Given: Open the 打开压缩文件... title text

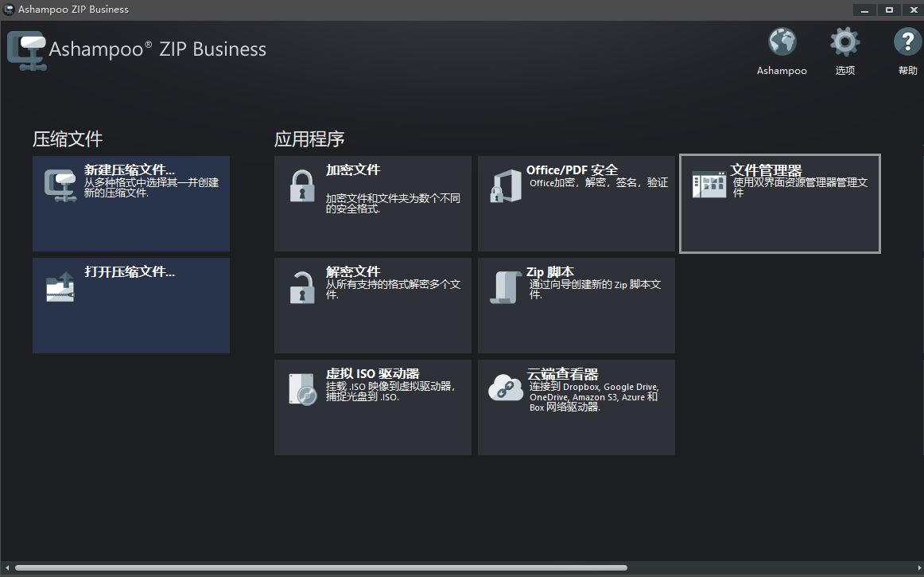Looking at the screenshot, I should [130, 272].
